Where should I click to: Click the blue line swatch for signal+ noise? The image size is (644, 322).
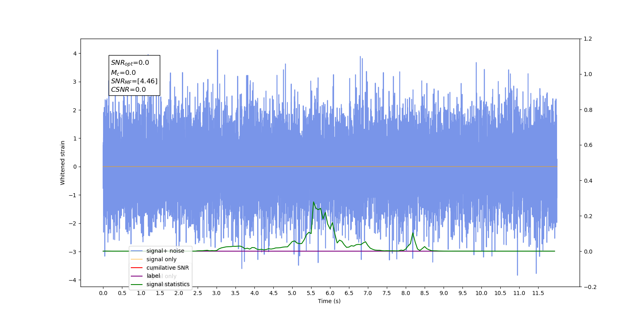point(137,251)
